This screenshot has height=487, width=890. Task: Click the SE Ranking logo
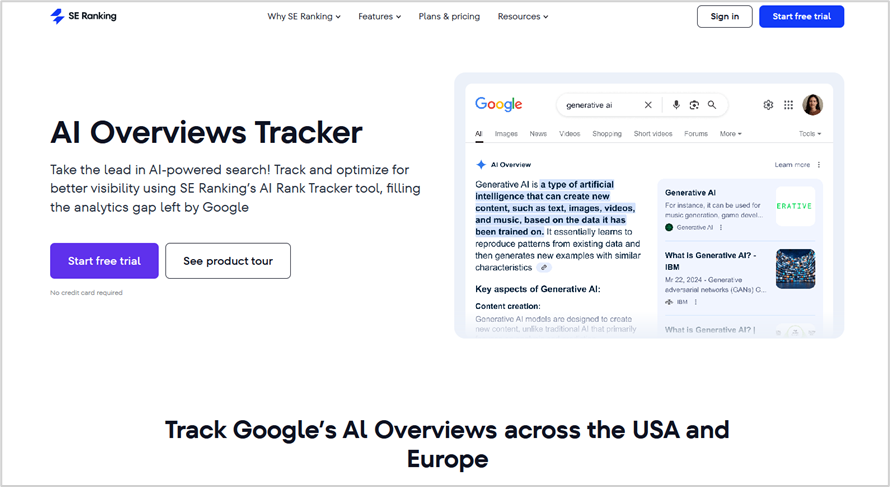[x=83, y=16]
